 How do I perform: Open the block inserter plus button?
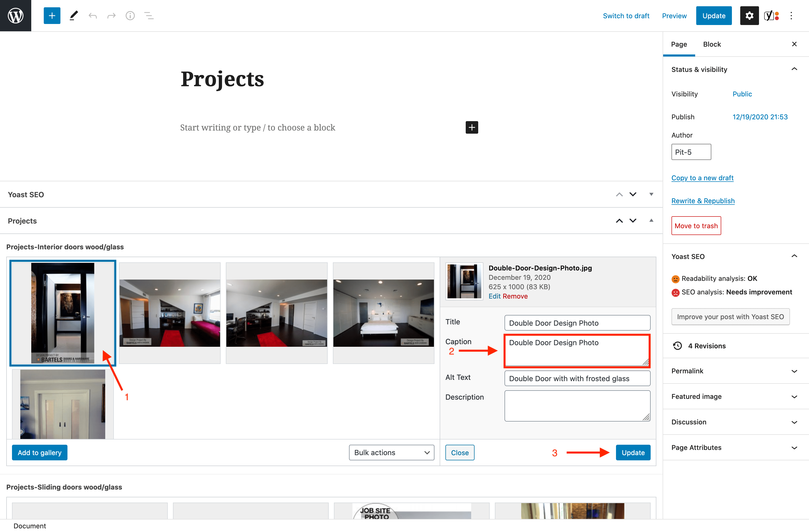tap(52, 16)
